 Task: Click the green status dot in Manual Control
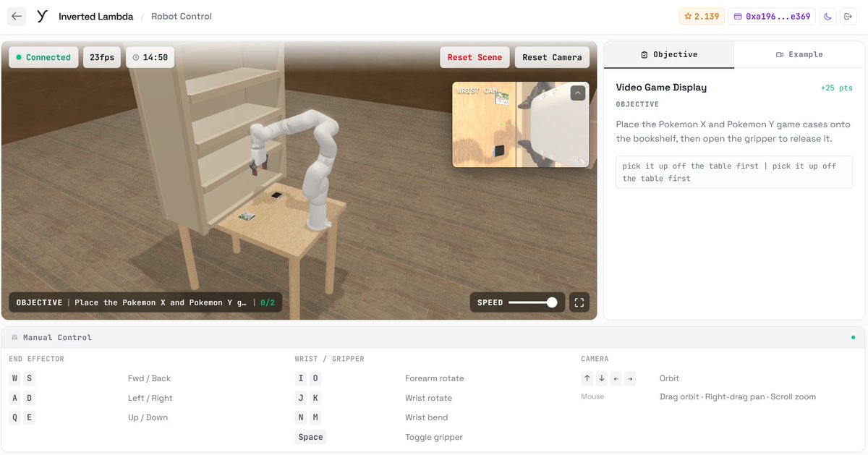pos(853,337)
